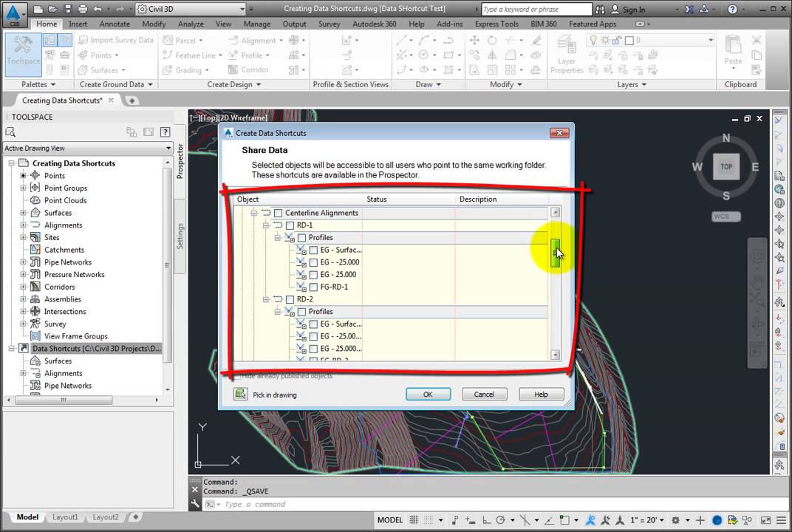Screen dimensions: 792x532
Task: Select the Pressure Networks tree item
Action: tap(74, 274)
